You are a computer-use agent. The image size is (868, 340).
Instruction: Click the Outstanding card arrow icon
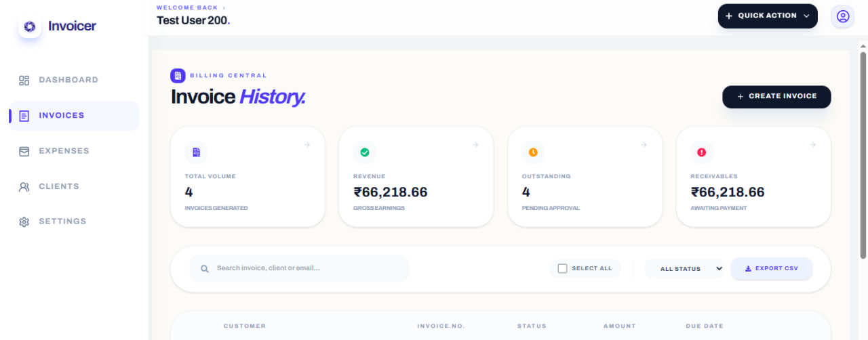coord(644,145)
